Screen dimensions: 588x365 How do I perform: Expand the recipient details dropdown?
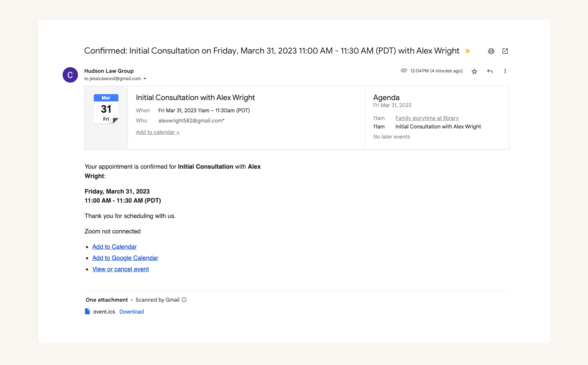click(145, 79)
